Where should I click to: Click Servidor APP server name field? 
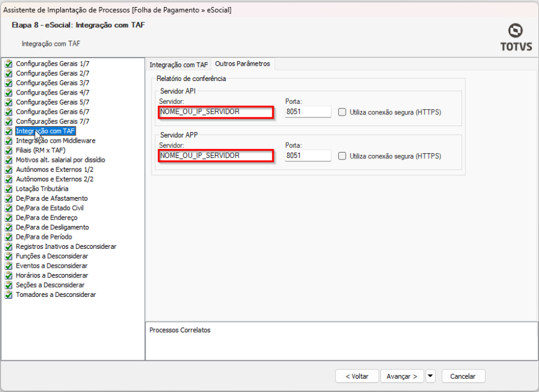pos(216,156)
